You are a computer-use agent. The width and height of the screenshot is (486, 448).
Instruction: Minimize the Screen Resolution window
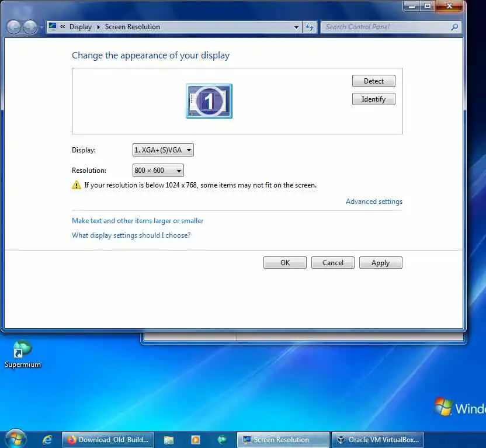pos(412,6)
